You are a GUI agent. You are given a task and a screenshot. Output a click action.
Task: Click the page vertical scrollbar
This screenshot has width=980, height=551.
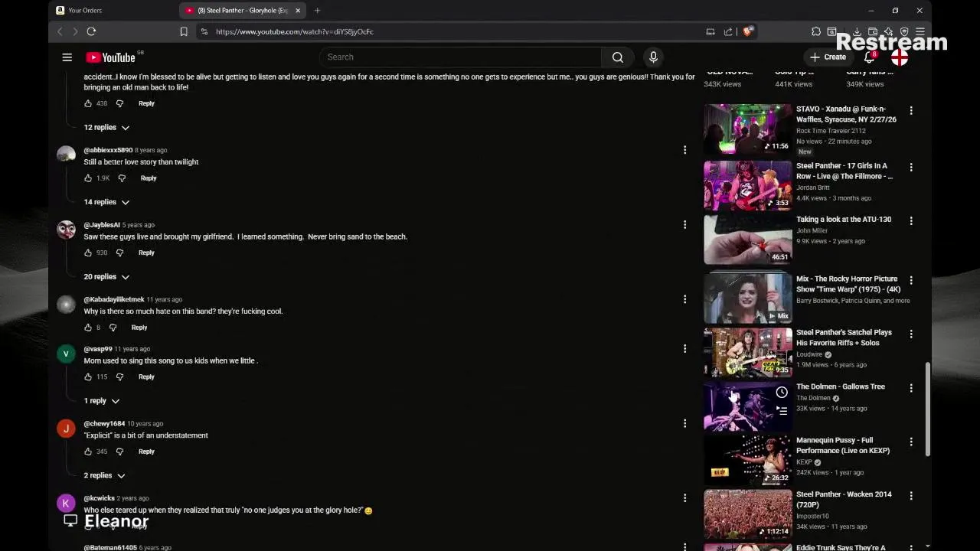pyautogui.click(x=929, y=409)
